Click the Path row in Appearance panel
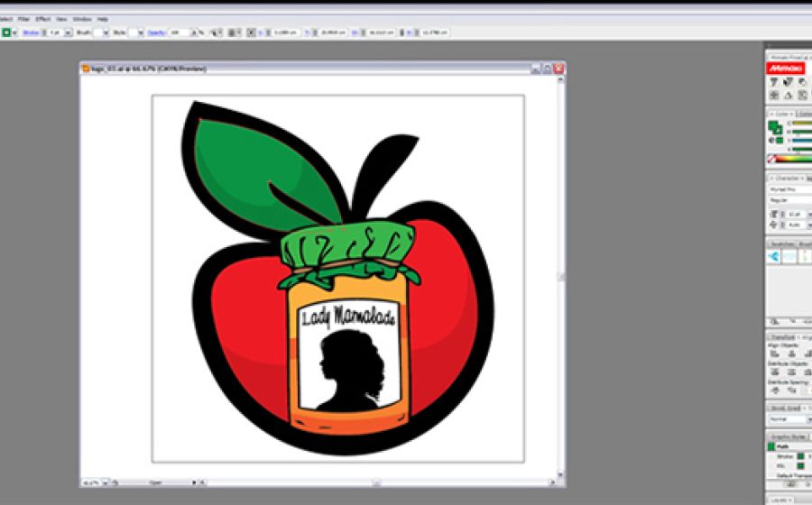The height and width of the screenshot is (505, 812). 789,446
